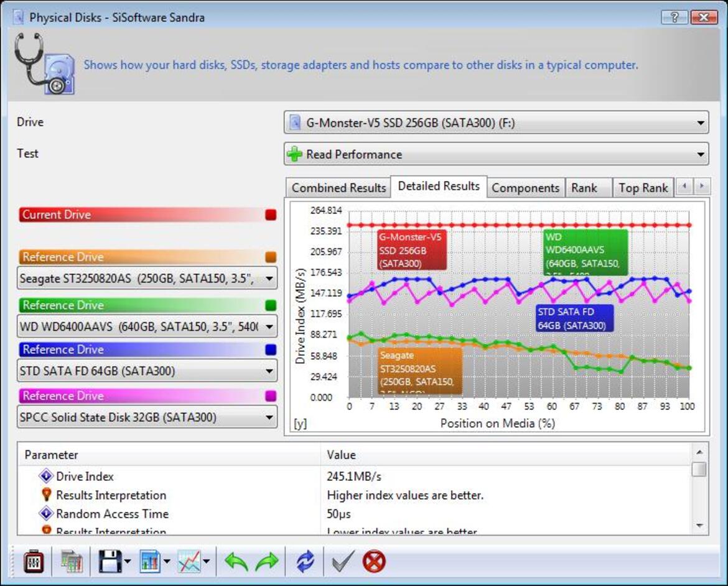Click the copy results toolbar icon
Image resolution: width=728 pixels, height=586 pixels.
(x=72, y=562)
